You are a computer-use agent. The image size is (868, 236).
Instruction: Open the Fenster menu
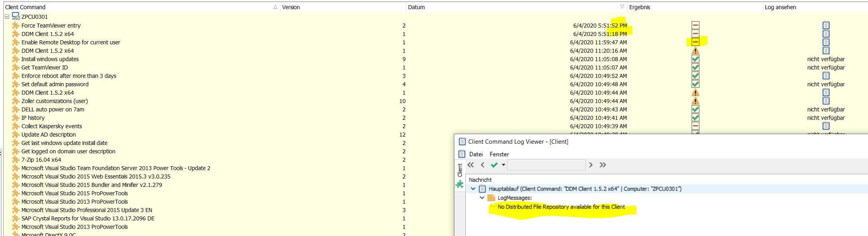pyautogui.click(x=499, y=154)
